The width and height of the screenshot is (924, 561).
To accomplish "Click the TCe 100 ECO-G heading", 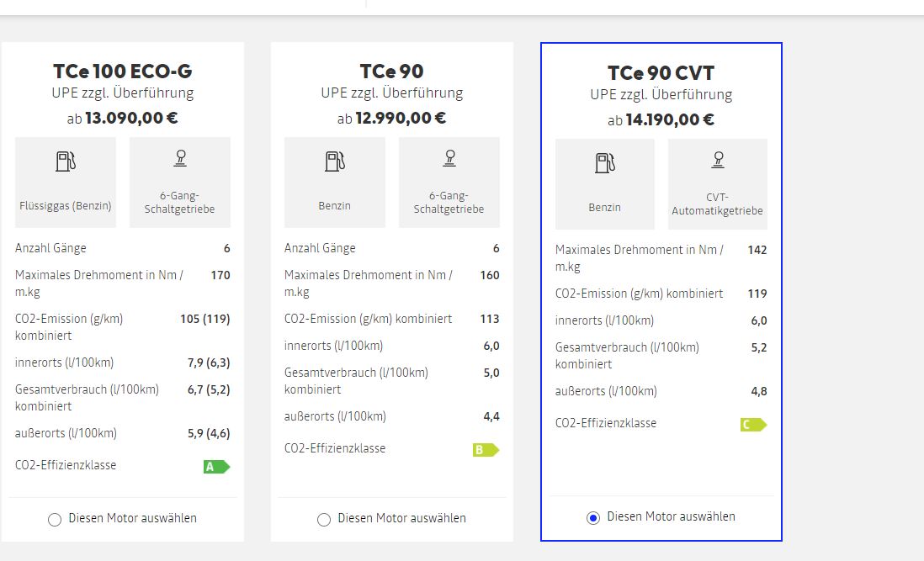I will point(123,71).
